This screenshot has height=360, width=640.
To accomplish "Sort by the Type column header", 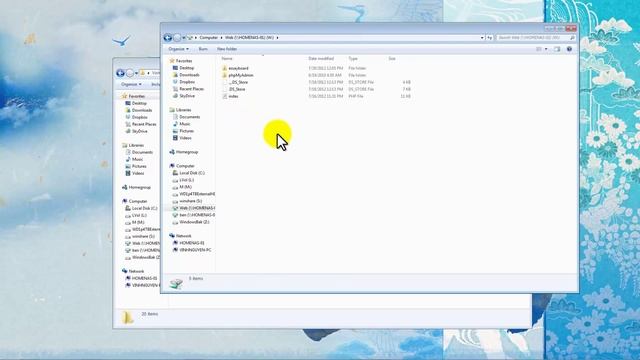I will coord(353,59).
